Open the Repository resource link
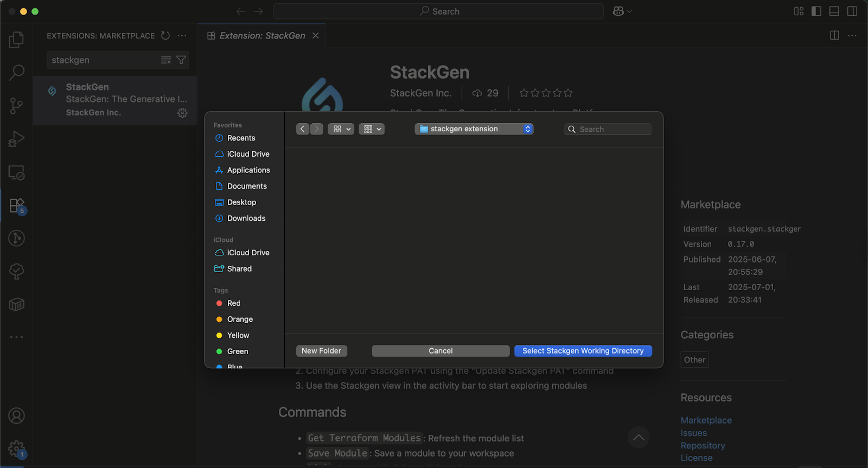Viewport: 868px width, 468px height. 703,445
